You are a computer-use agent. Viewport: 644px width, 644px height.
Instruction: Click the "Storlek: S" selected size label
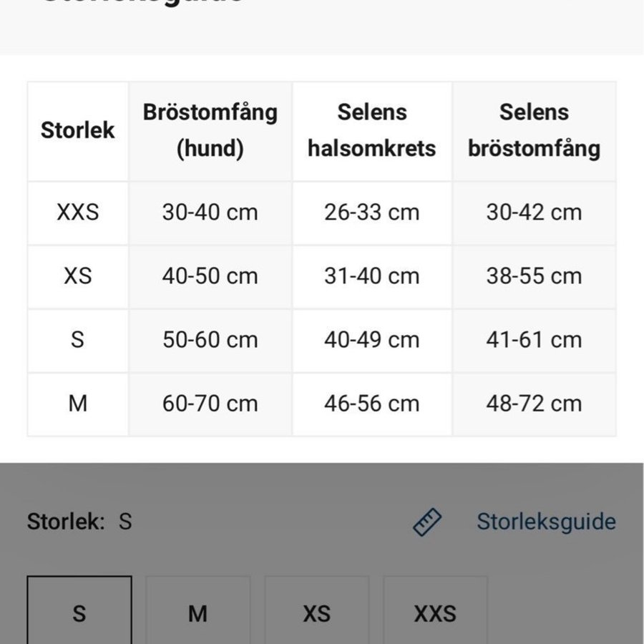(x=79, y=522)
